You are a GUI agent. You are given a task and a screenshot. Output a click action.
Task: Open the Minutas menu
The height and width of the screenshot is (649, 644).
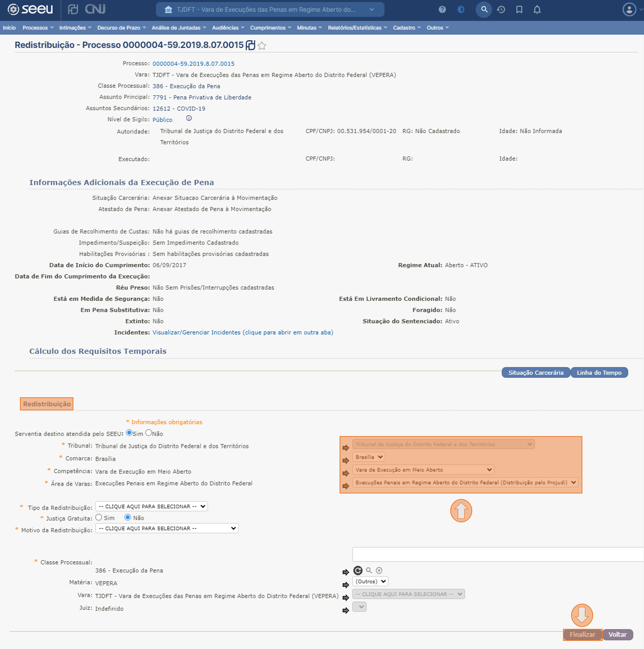click(309, 28)
